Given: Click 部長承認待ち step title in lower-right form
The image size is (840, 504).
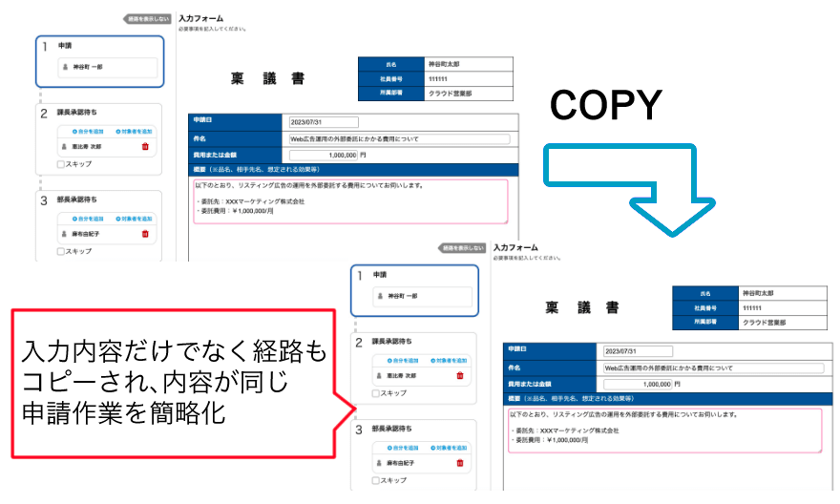Looking at the screenshot, I should pos(392,429).
